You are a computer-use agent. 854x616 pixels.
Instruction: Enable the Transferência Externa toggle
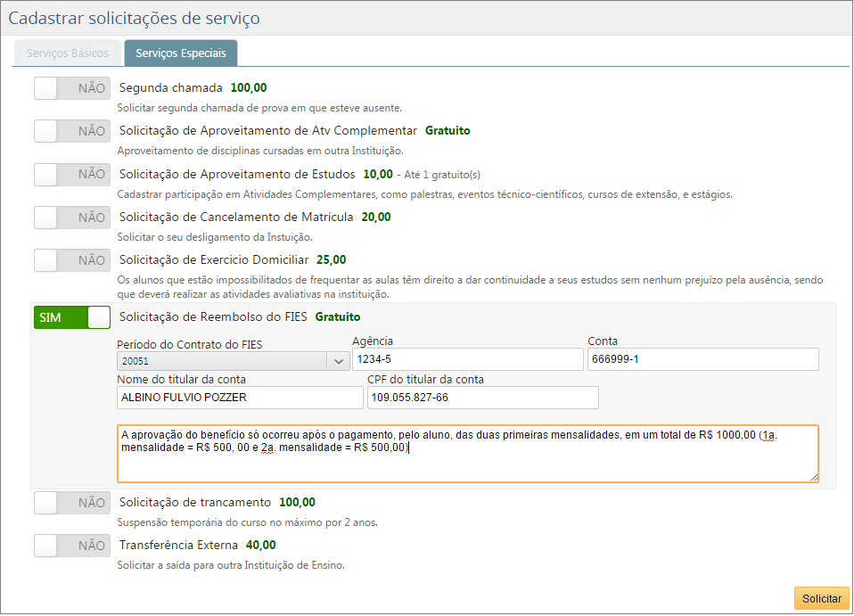coord(71,545)
